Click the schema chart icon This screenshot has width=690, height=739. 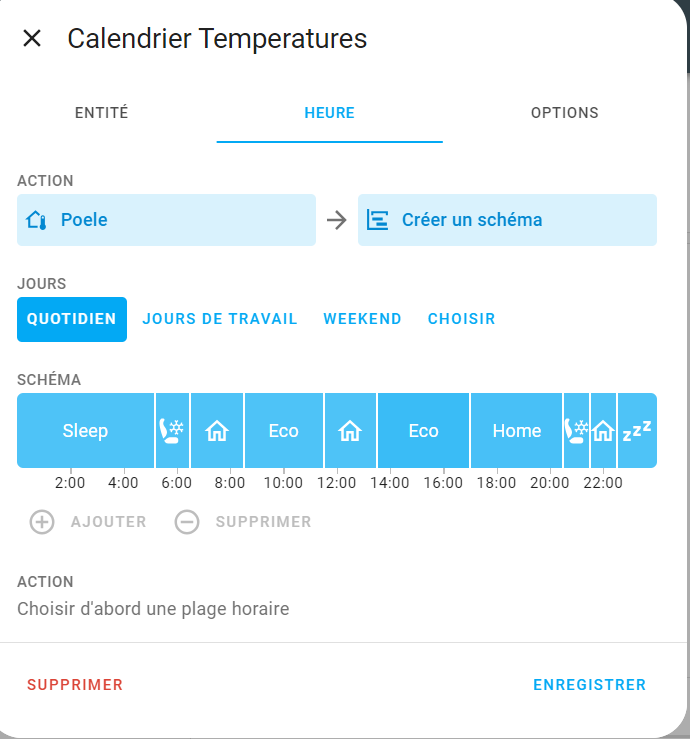(x=377, y=220)
